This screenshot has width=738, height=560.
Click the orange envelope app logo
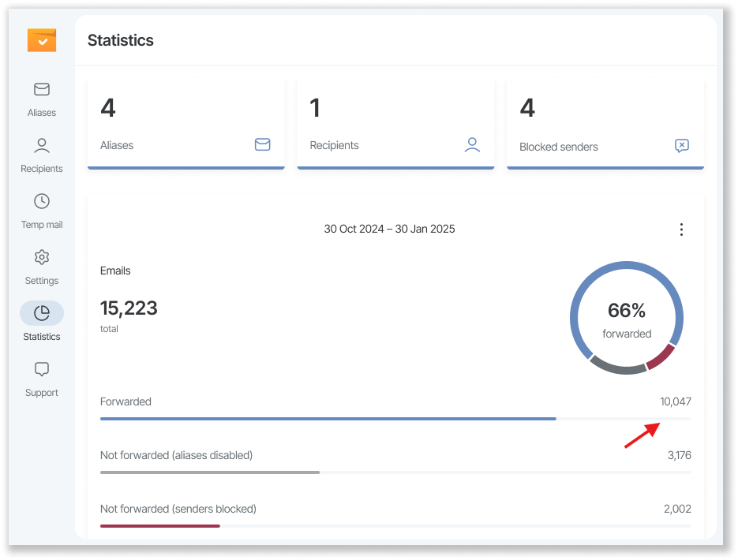coord(42,40)
